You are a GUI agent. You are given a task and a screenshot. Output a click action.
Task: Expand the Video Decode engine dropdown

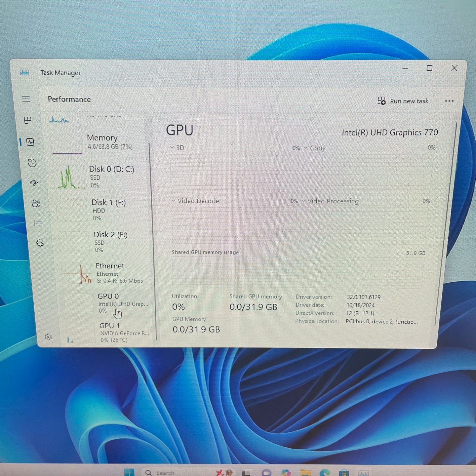173,201
